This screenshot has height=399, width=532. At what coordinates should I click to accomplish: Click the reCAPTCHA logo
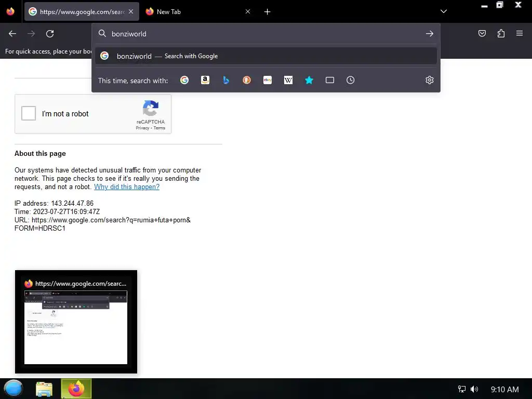tap(151, 108)
